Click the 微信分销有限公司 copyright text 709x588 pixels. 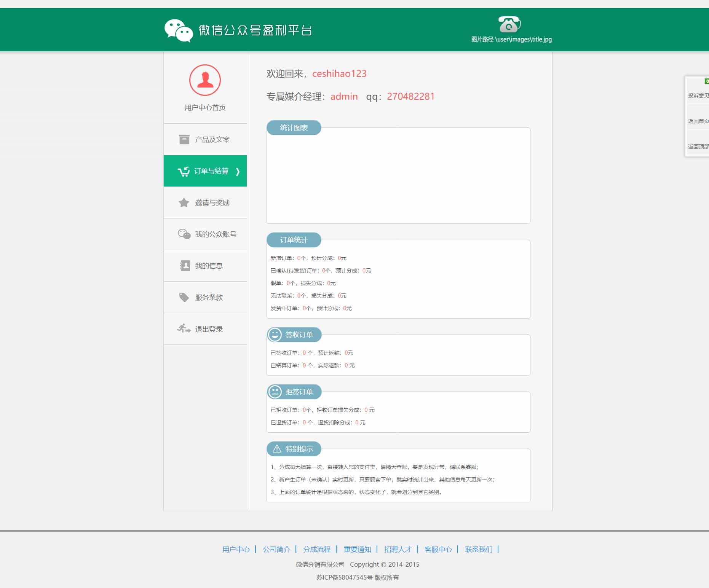tap(320, 564)
